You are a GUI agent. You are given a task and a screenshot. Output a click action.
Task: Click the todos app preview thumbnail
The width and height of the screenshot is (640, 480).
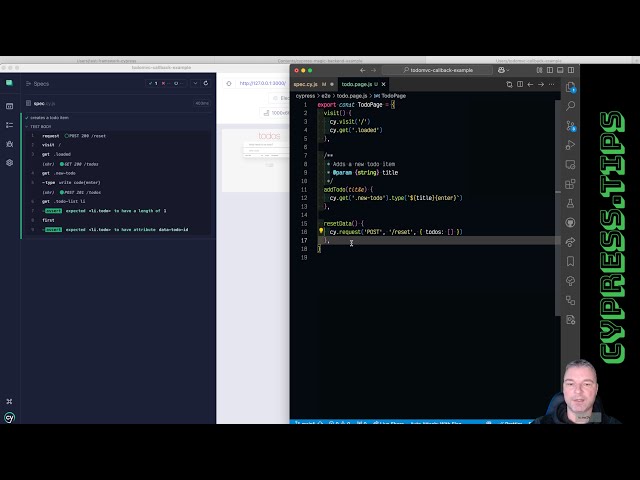click(x=256, y=160)
